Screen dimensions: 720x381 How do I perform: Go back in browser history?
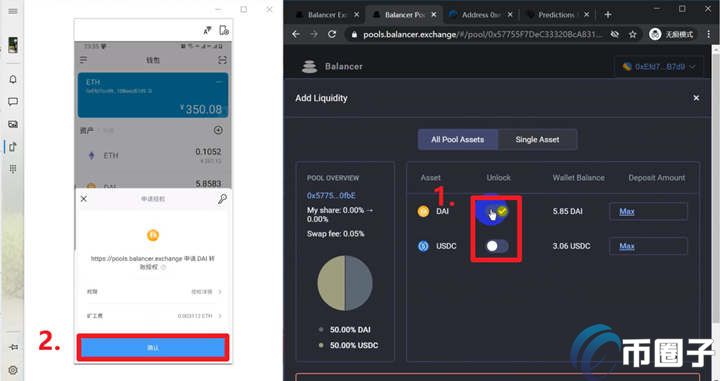pos(296,34)
